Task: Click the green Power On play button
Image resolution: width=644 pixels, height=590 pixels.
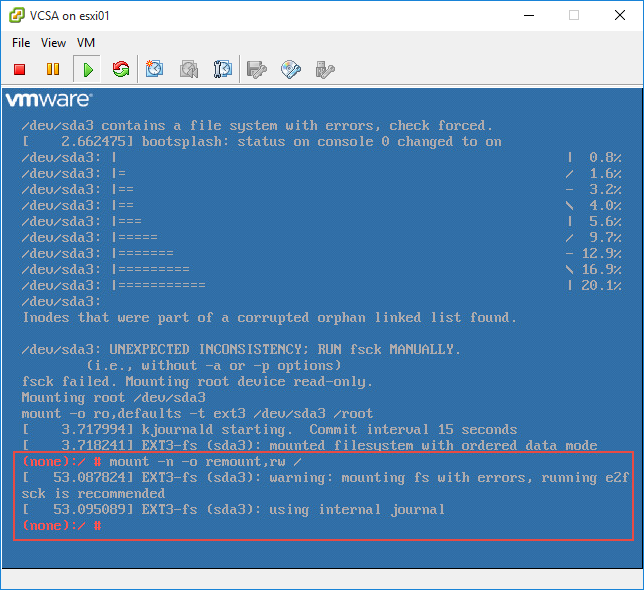Action: pyautogui.click(x=87, y=69)
